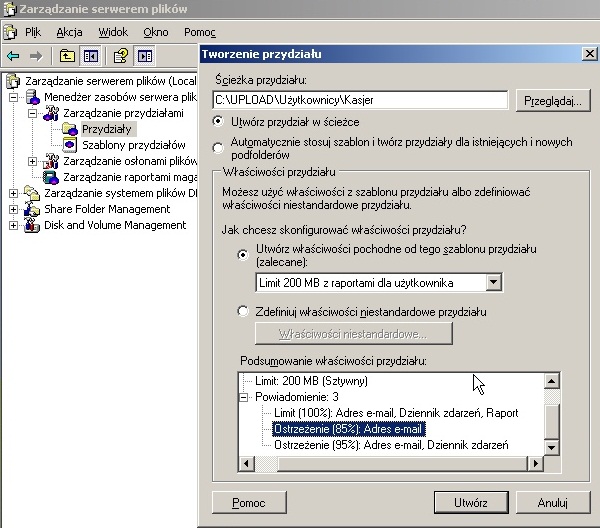Select the Przydziały tree item
The image size is (600, 528).
coord(107,129)
